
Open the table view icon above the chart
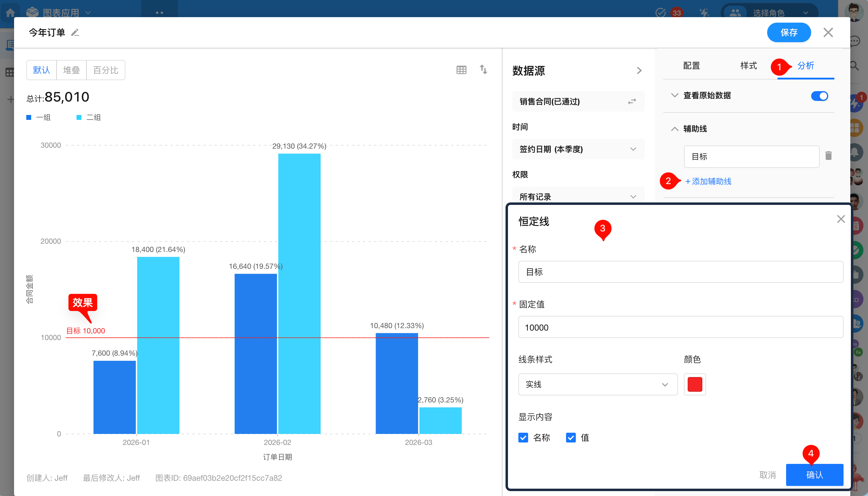click(x=461, y=70)
